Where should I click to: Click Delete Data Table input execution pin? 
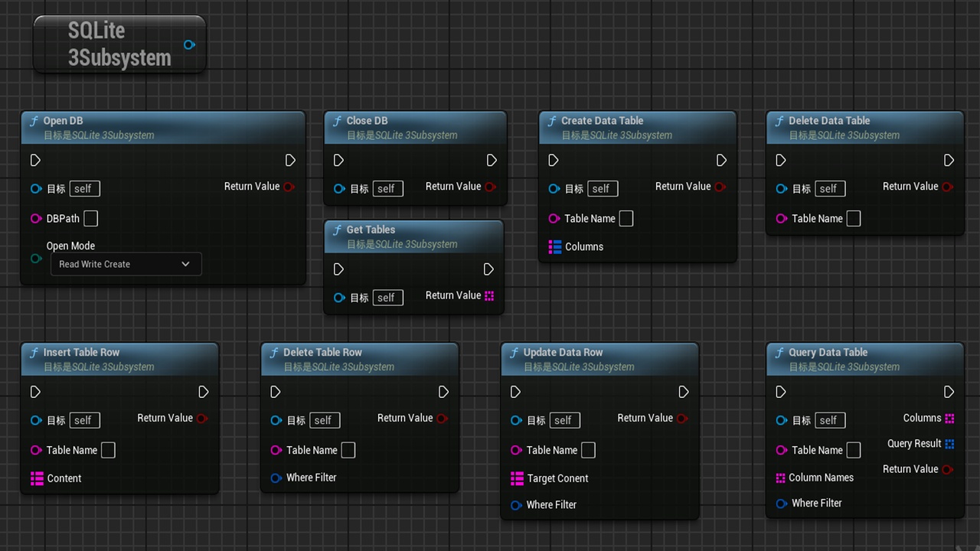[780, 160]
